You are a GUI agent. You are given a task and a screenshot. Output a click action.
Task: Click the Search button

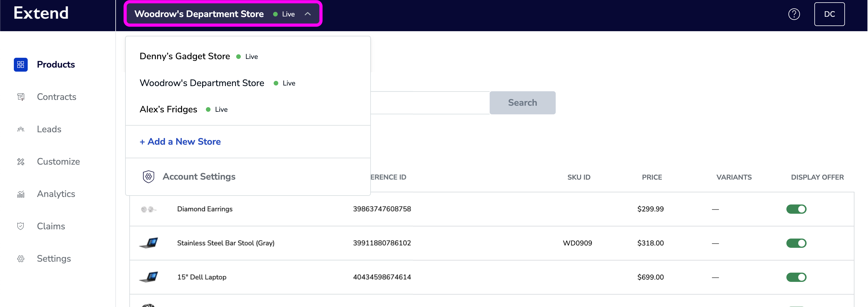click(522, 103)
